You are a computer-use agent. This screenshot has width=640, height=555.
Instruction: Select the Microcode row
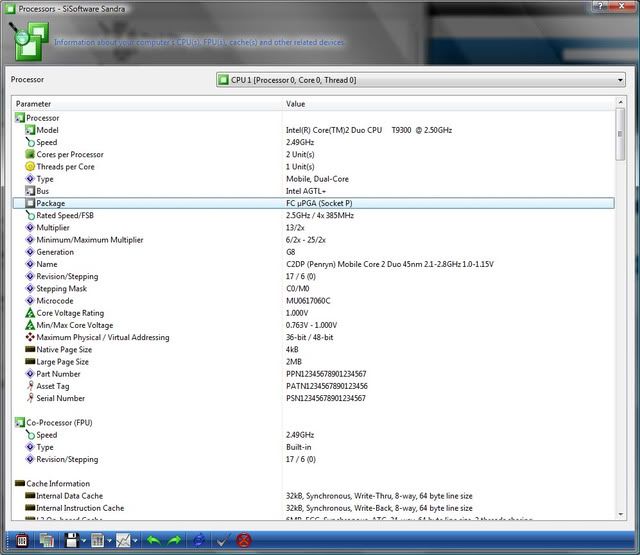(x=313, y=301)
